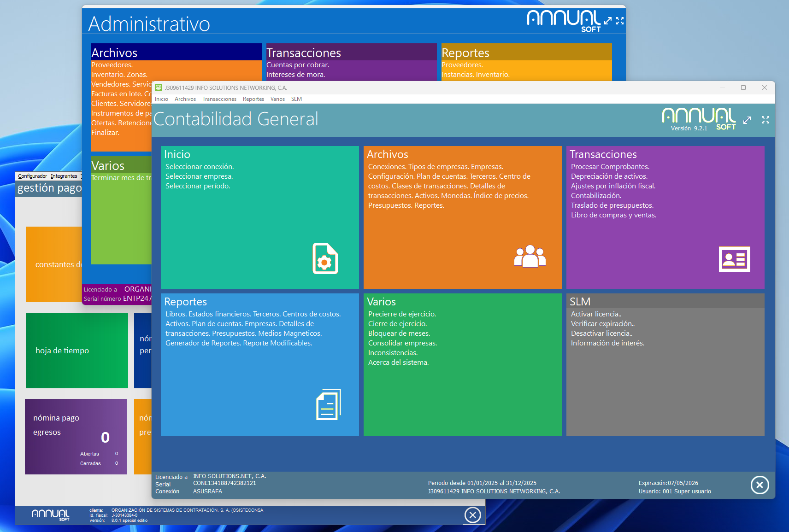Click the fullscreen icon in Contabilidad General header
This screenshot has height=532, width=789.
click(765, 120)
